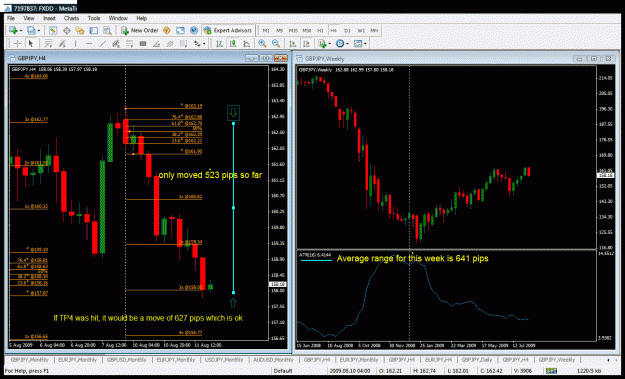Activate the GBPJPY,Weekly chart window title

[324, 59]
